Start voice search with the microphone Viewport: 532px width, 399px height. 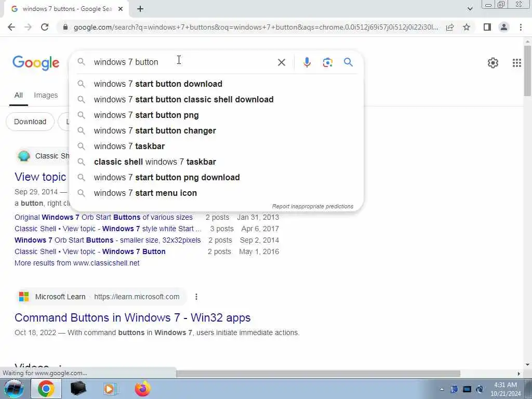[x=307, y=62]
